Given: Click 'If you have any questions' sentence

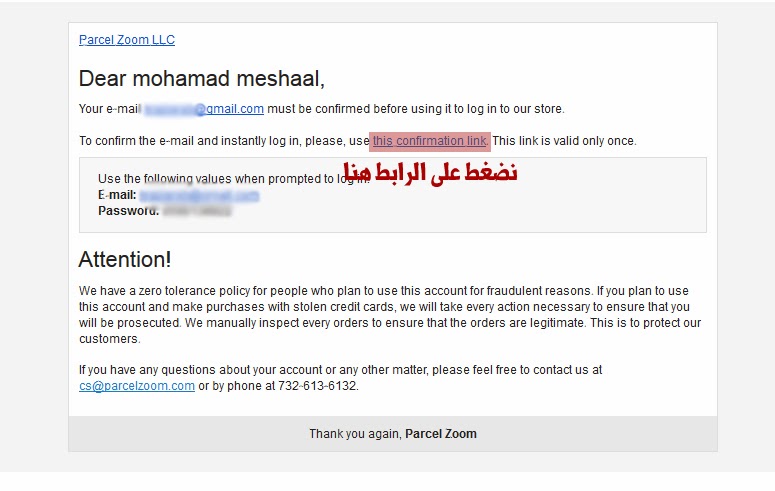Looking at the screenshot, I should (341, 370).
